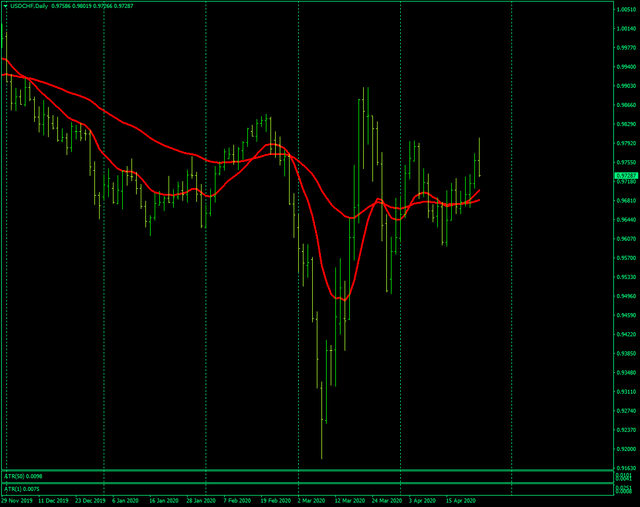Click the 0.94960 price scale label

[x=627, y=296]
